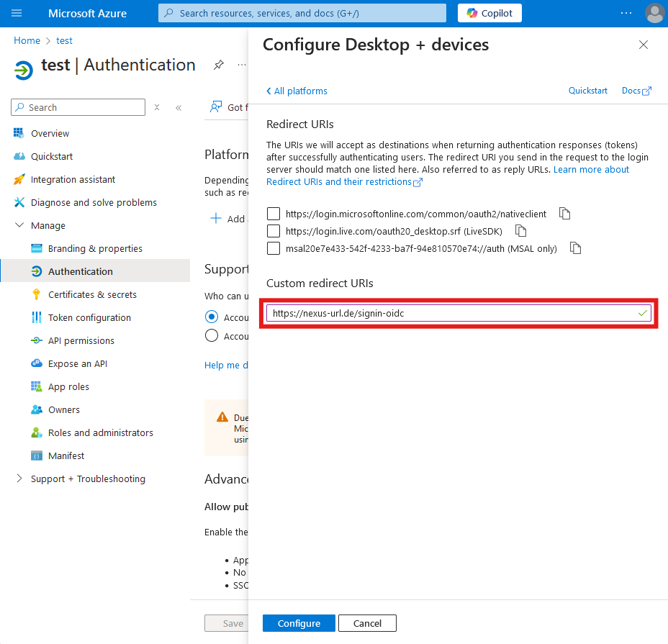
Task: Copy the MSAL only redirect URI
Action: [x=575, y=248]
